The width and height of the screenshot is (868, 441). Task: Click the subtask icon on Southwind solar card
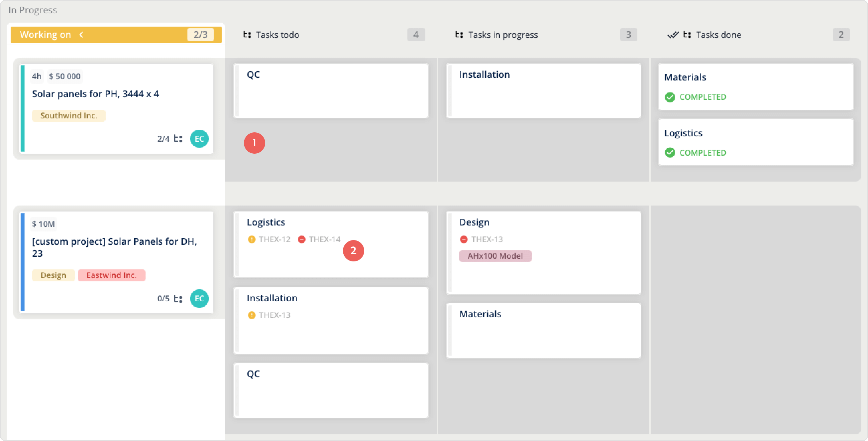178,139
